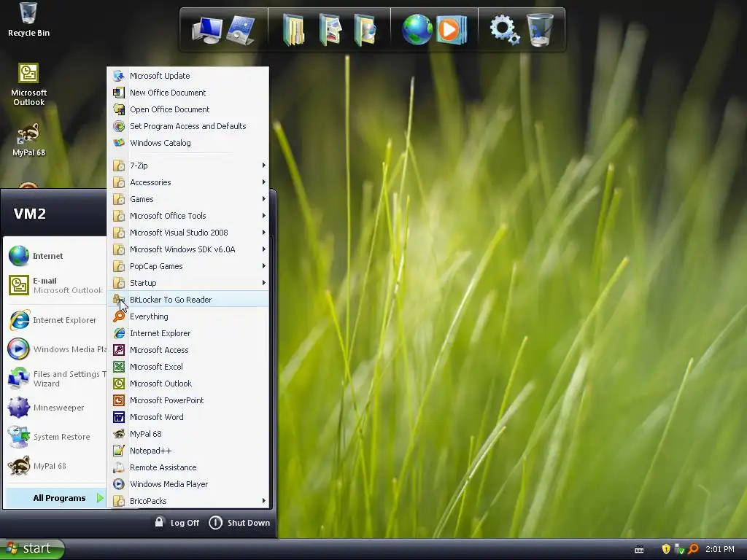
Task: Open the gears settings icon in dock
Action: coord(505,29)
